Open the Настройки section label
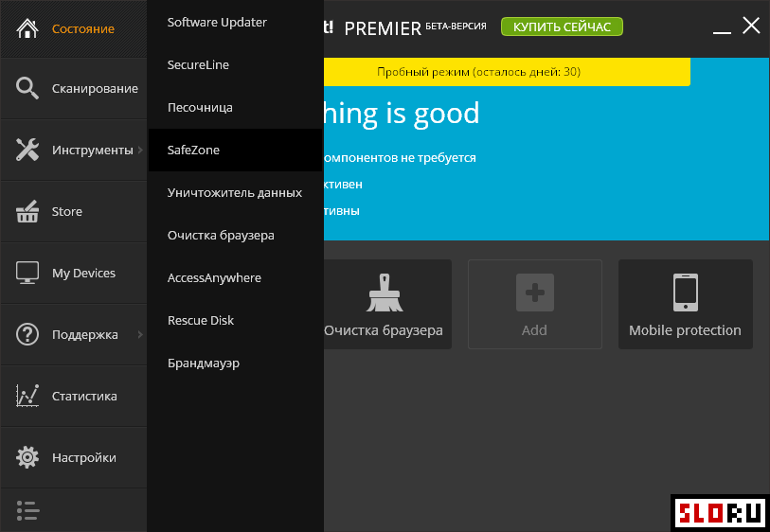The image size is (770, 532). 84,458
